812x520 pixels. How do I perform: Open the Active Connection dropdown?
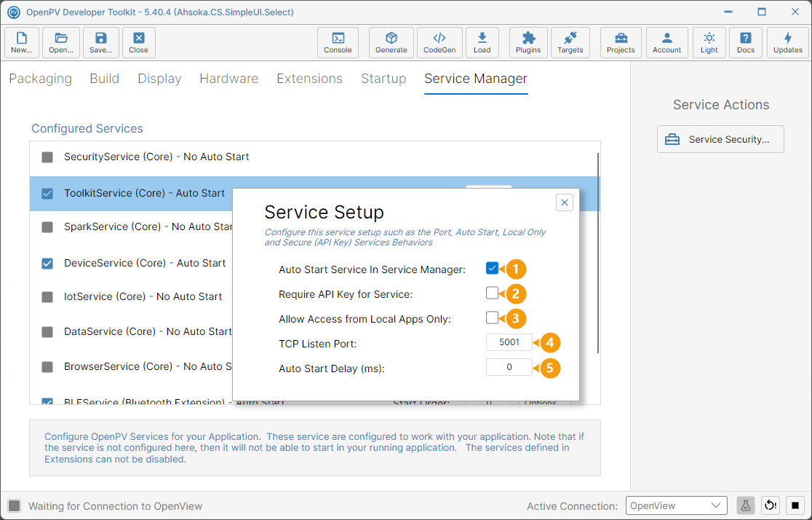pyautogui.click(x=677, y=505)
